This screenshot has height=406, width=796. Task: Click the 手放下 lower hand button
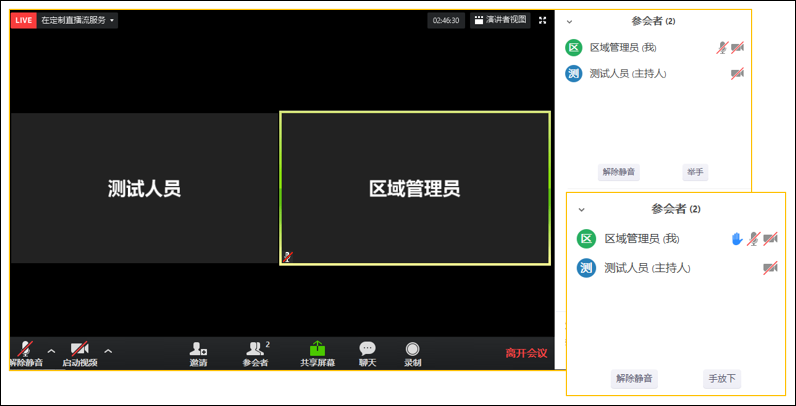point(722,379)
